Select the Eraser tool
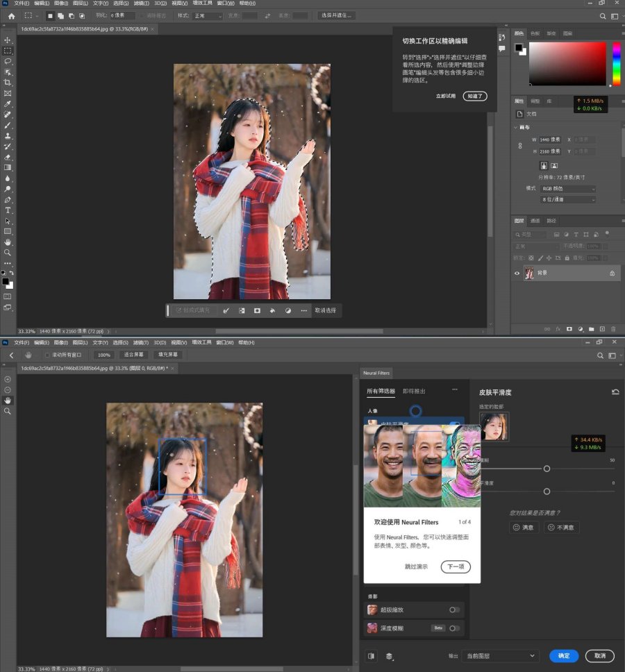 tap(8, 157)
